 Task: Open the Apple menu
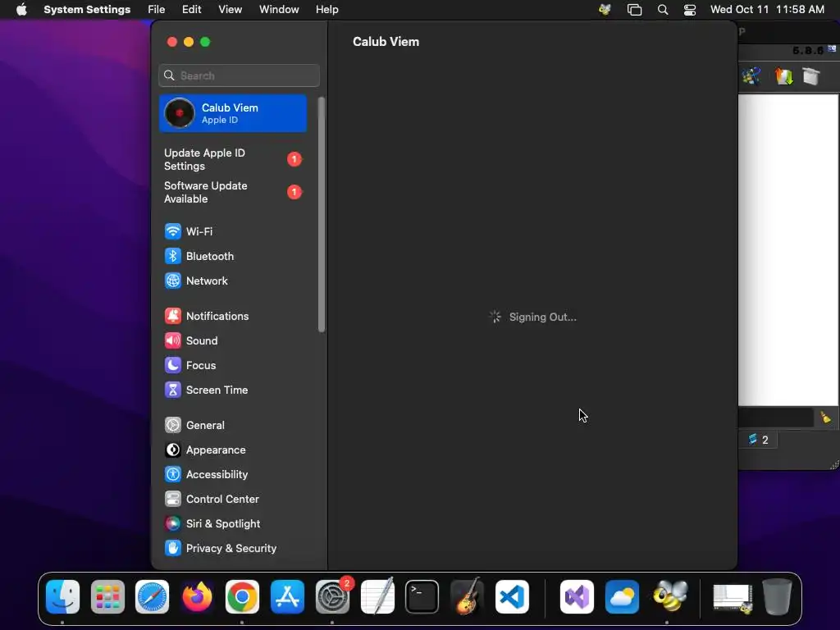click(21, 10)
